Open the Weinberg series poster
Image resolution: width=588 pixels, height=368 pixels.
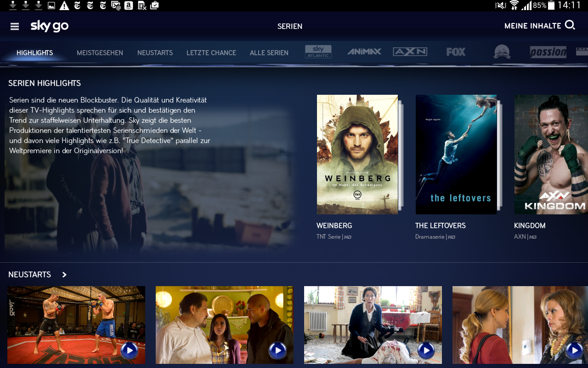pyautogui.click(x=357, y=155)
